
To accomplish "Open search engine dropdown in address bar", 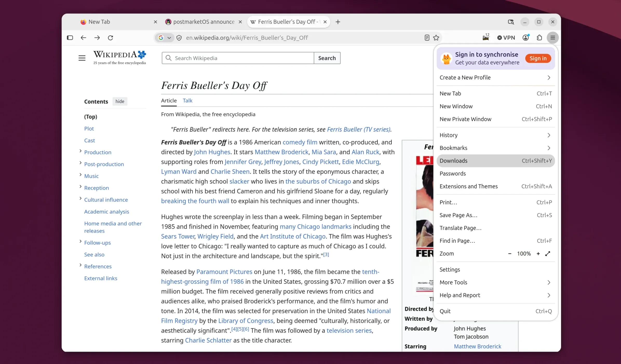I will point(165,38).
